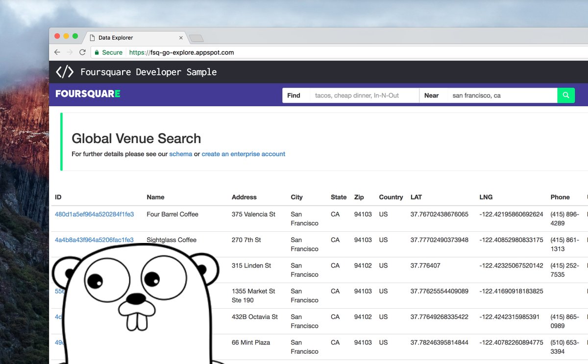Open the Sightglass Coffee venue ID link
588x364 pixels.
(94, 240)
